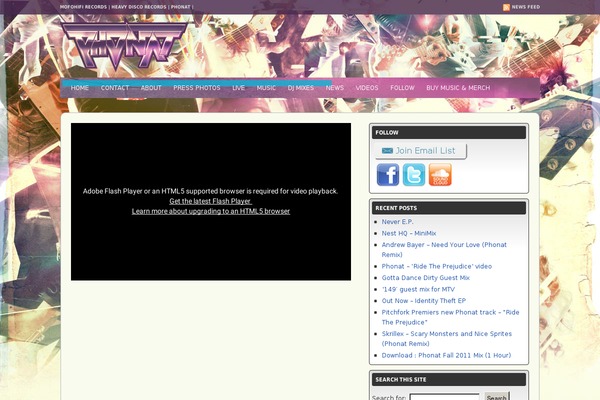The width and height of the screenshot is (600, 400).
Task: Open the Never E.P. recent post
Action: pos(397,222)
